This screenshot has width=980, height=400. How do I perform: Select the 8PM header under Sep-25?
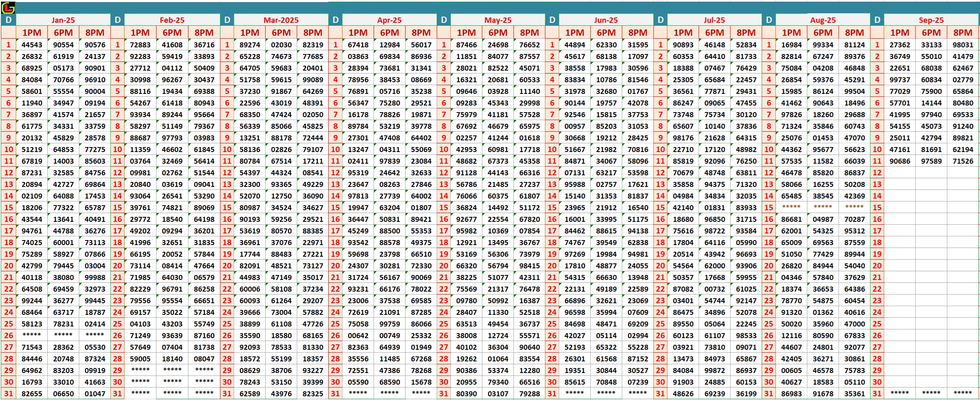(963, 33)
